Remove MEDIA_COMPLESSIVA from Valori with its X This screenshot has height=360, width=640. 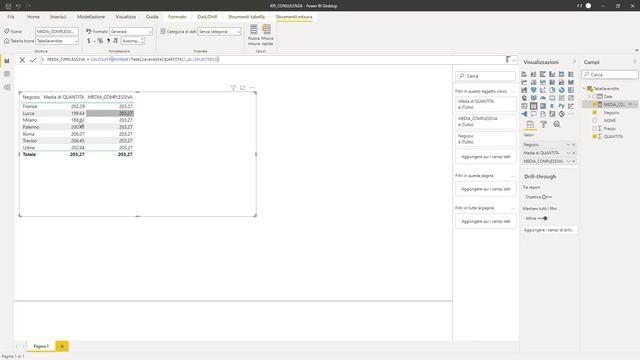pyautogui.click(x=573, y=162)
